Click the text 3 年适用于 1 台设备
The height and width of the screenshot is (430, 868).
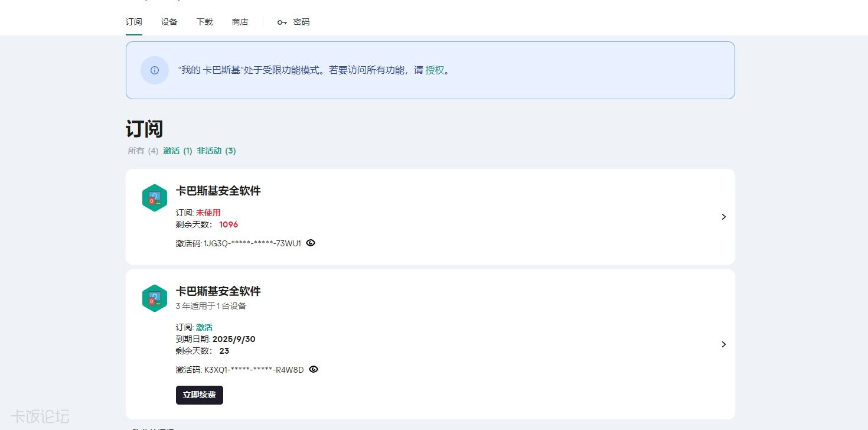[211, 306]
